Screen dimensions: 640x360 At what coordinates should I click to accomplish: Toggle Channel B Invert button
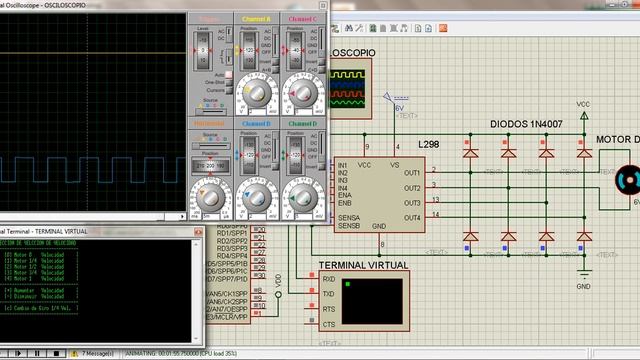tap(276, 166)
